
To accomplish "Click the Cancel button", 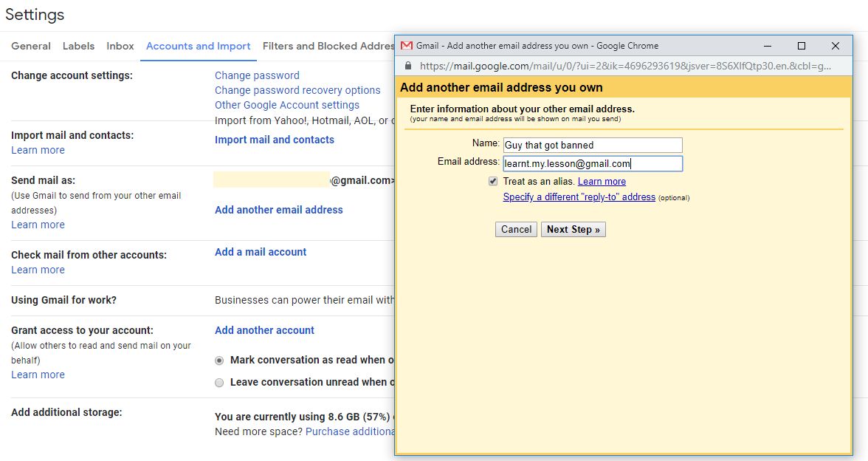I will click(x=516, y=229).
